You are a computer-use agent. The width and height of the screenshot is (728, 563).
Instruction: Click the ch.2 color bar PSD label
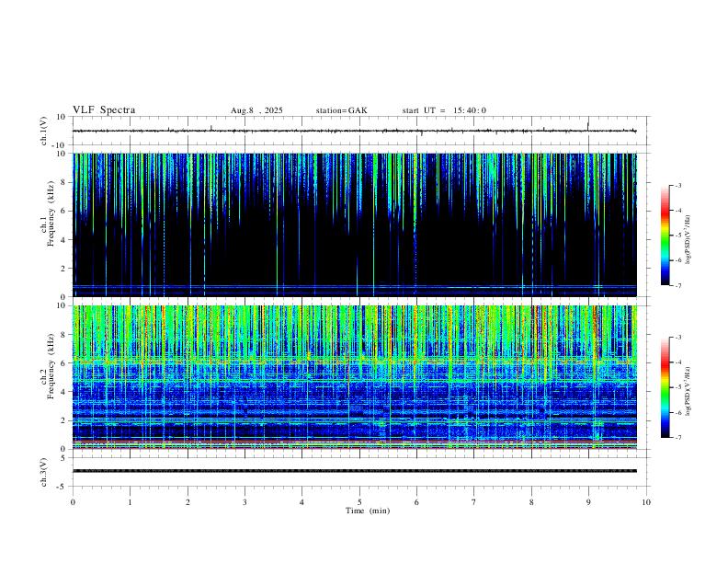tap(688, 391)
